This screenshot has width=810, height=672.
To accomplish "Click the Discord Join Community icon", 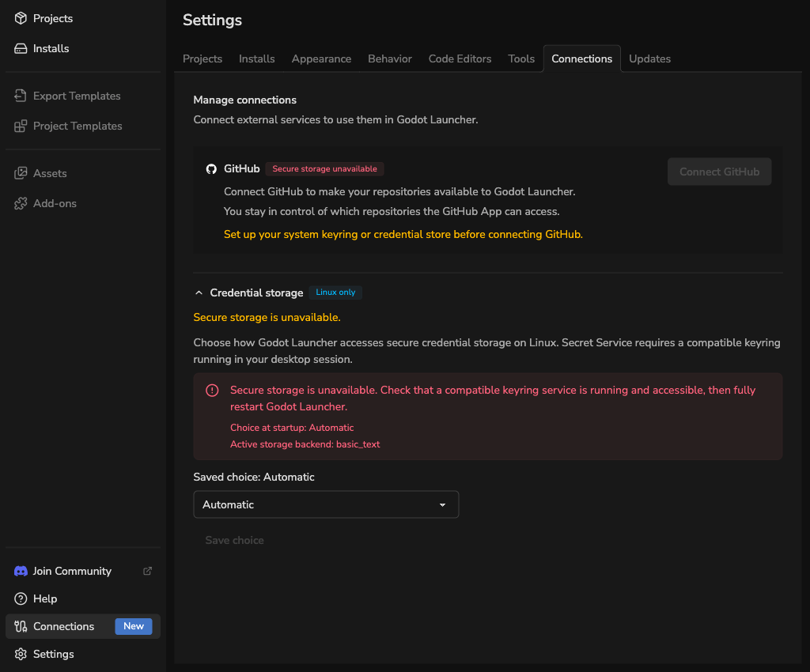I will point(21,571).
